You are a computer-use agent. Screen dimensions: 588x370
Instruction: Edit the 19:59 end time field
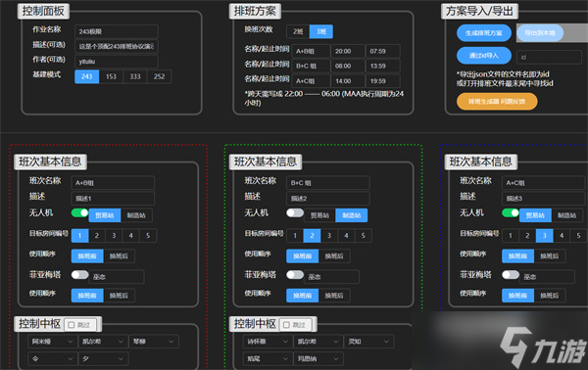pos(382,81)
